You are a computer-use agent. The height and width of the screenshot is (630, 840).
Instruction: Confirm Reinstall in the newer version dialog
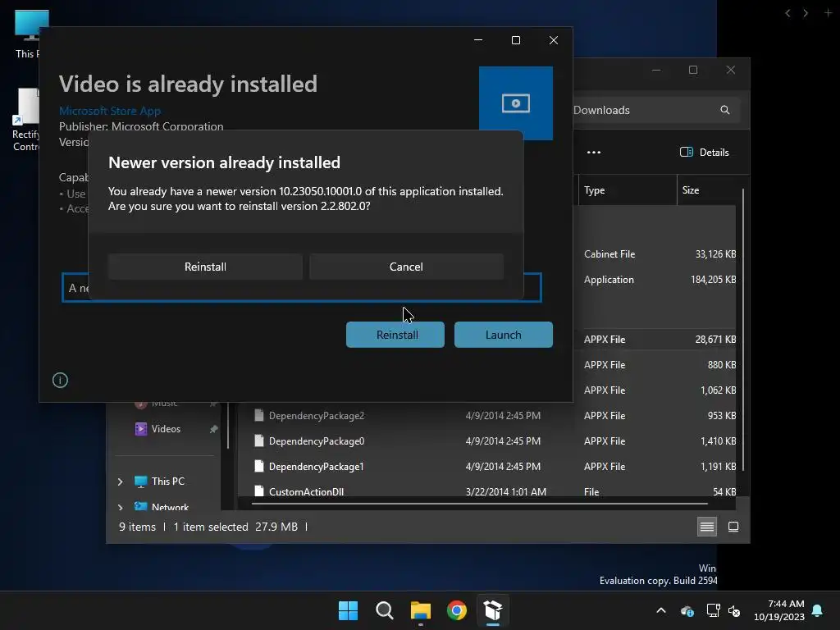(x=205, y=267)
